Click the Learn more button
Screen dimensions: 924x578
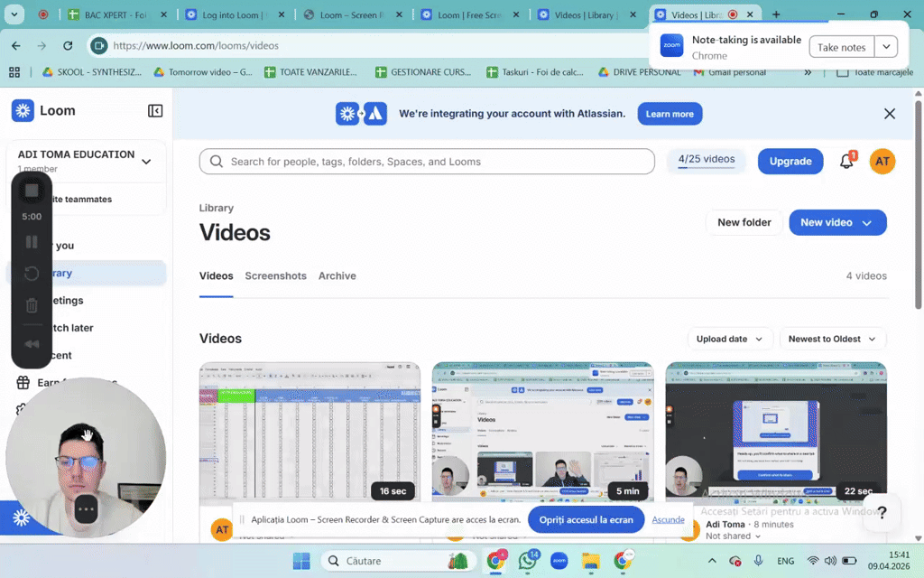click(x=670, y=114)
